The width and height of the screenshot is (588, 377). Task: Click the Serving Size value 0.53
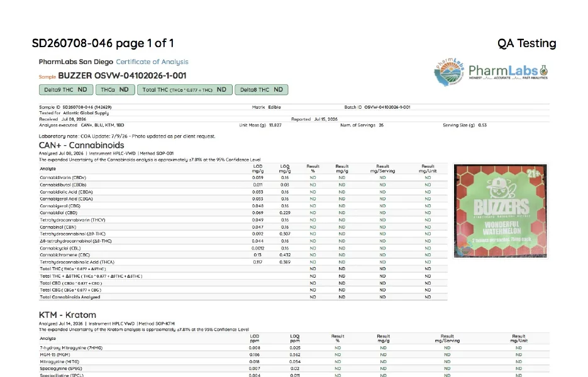[482, 125]
